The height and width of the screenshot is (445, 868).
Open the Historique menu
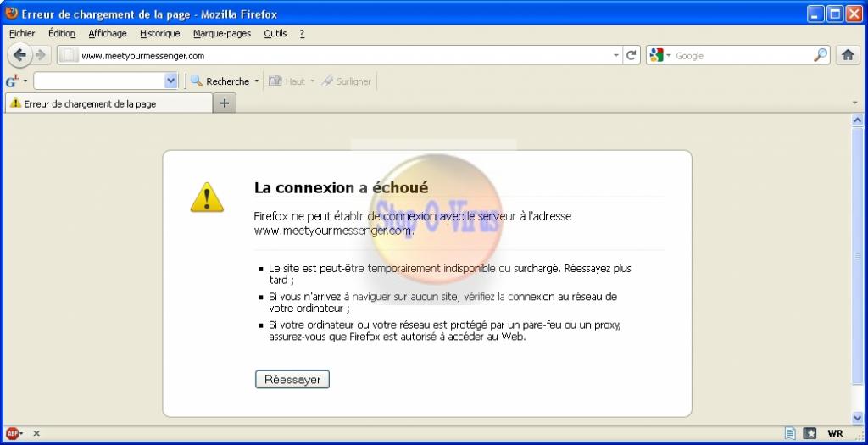point(160,33)
